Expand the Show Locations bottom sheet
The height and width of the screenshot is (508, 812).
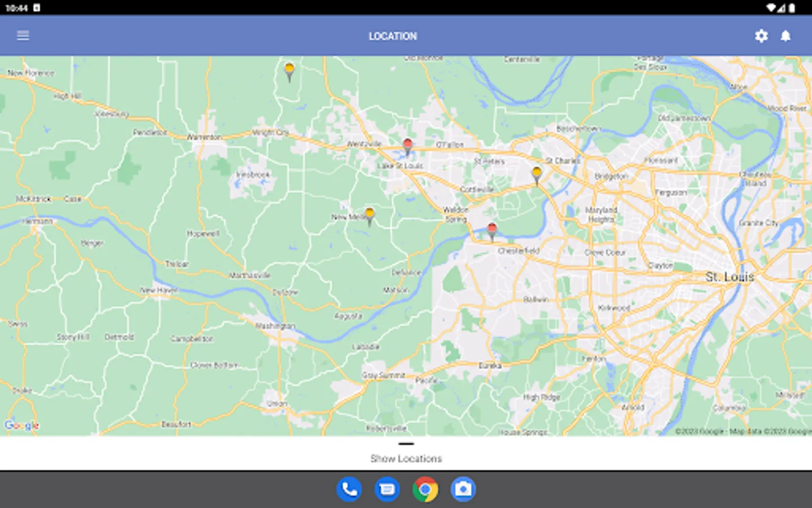(x=406, y=459)
